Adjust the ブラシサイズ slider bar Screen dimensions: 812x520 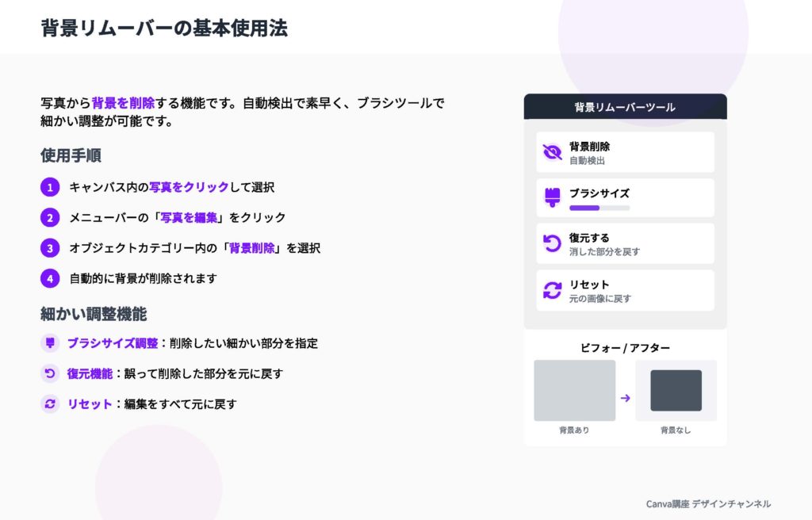pos(599,208)
